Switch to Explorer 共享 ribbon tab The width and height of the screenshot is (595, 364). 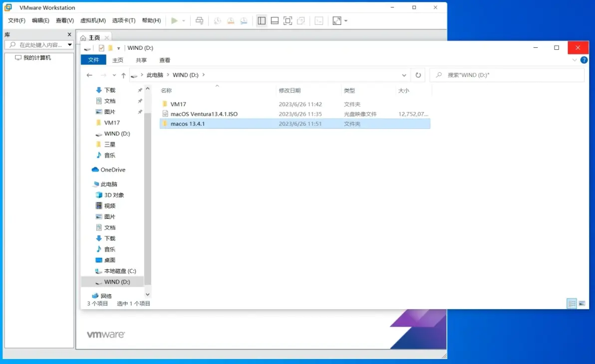coord(141,60)
